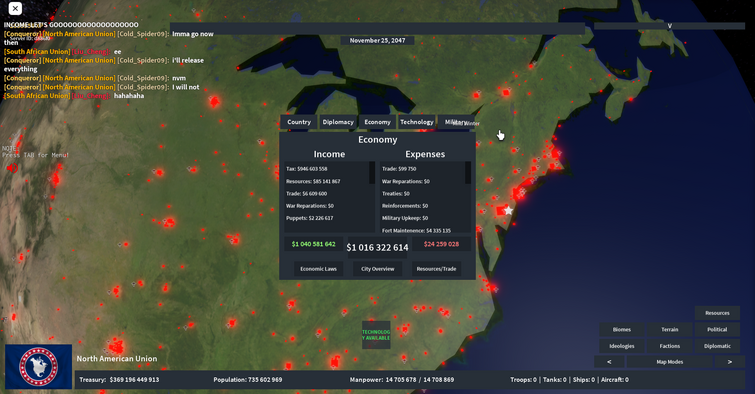Switch to the Military tab
The image size is (755, 394).
[x=456, y=122]
